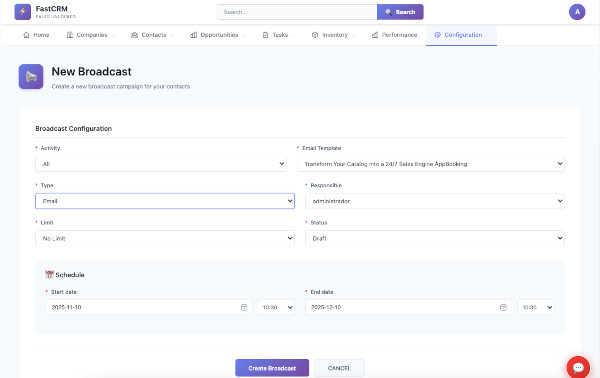Image resolution: width=600 pixels, height=378 pixels.
Task: Open the Contacts menu
Action: (x=153, y=35)
